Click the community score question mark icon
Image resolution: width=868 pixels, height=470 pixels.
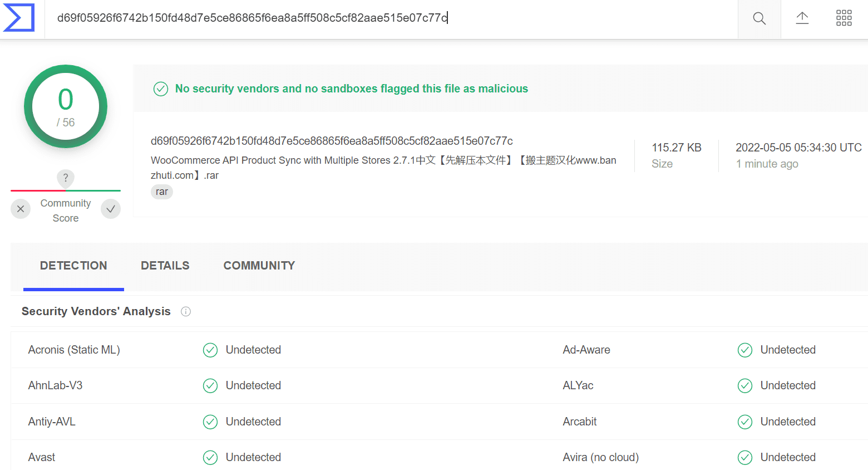(x=66, y=178)
